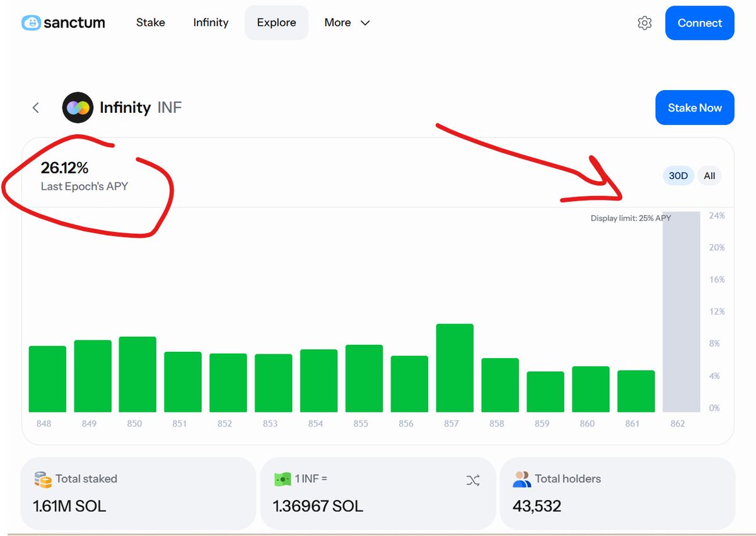Click the epoch 860 green bar
The width and height of the screenshot is (756, 536).
(x=591, y=390)
